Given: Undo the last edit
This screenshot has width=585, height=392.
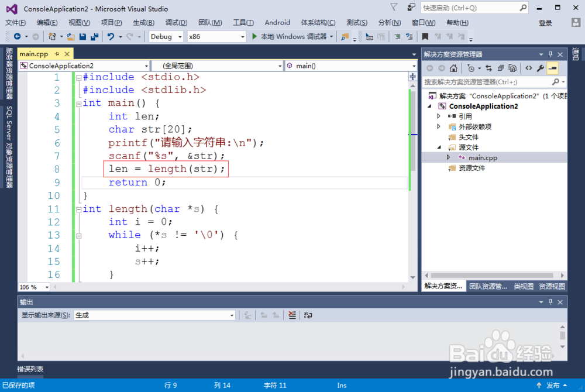Looking at the screenshot, I should click(x=111, y=36).
